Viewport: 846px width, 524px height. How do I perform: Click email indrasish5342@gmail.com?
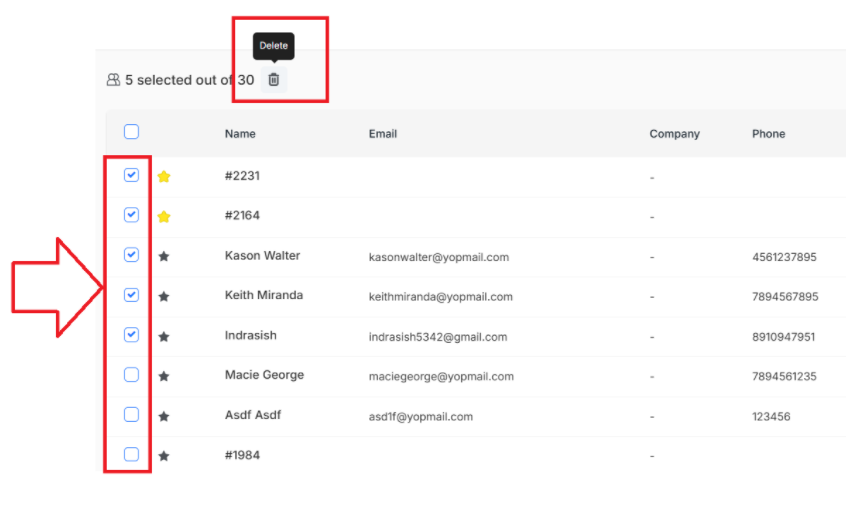click(x=438, y=337)
